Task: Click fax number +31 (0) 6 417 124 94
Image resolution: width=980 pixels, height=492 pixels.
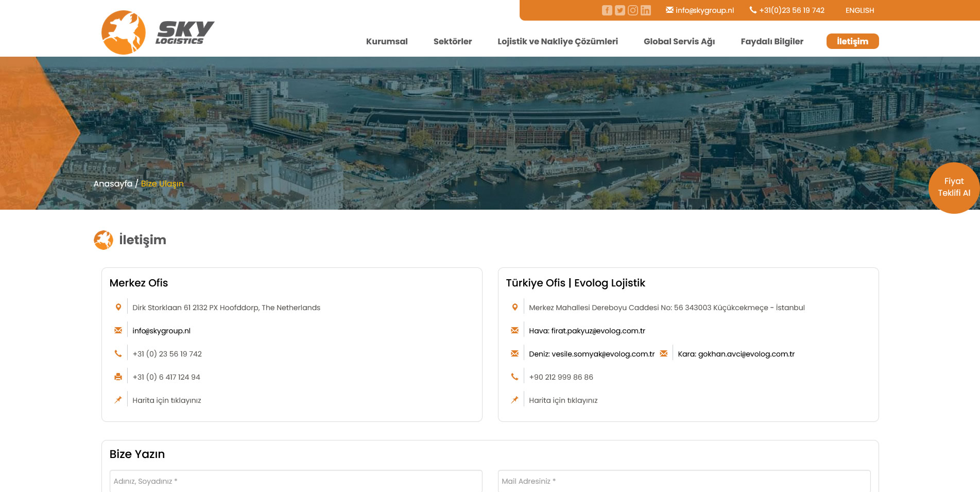Action: (x=166, y=377)
